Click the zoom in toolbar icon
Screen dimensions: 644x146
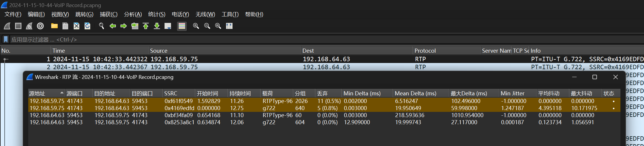(x=196, y=26)
